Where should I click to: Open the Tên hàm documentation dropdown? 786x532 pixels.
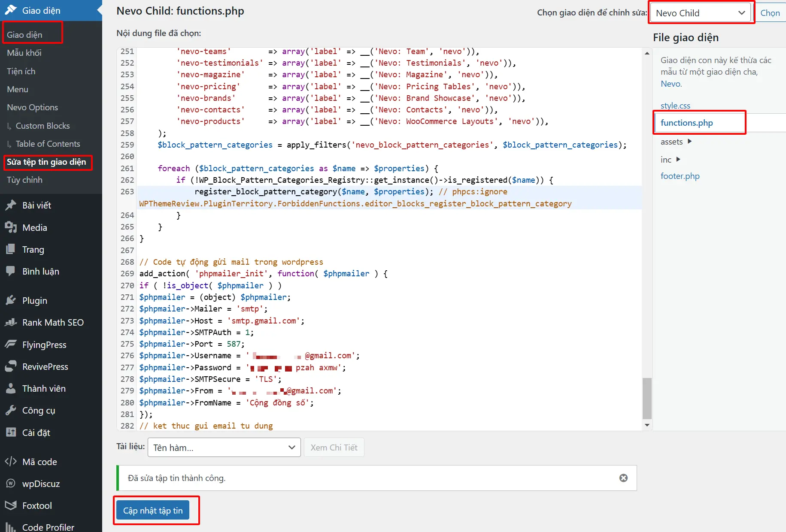point(224,447)
